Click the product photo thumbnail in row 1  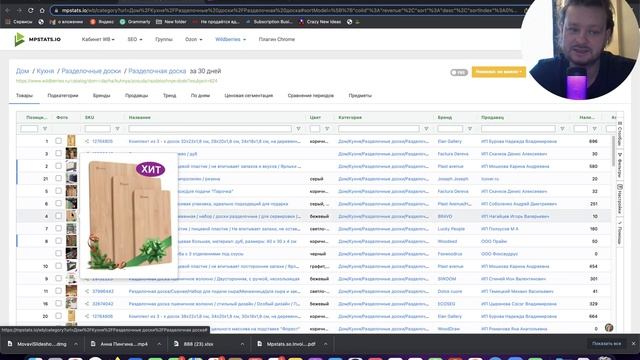71,141
